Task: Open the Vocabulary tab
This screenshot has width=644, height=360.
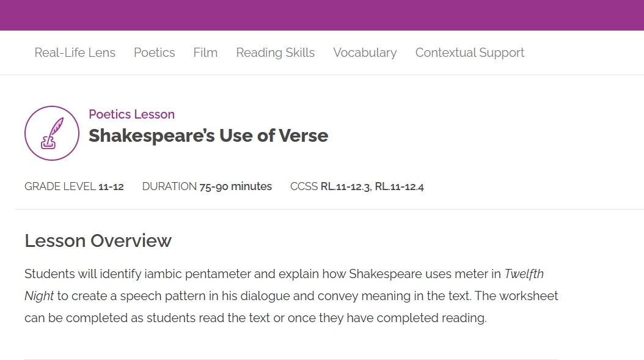Action: click(x=365, y=53)
